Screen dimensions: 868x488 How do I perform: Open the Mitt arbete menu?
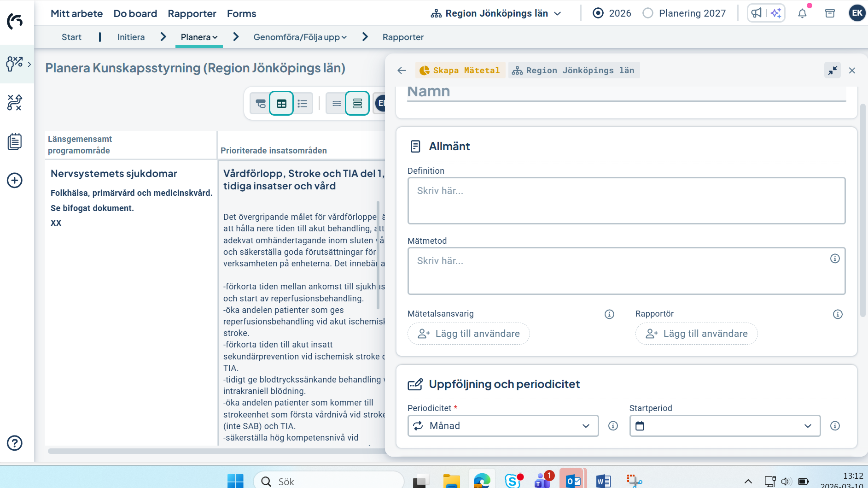click(76, 13)
